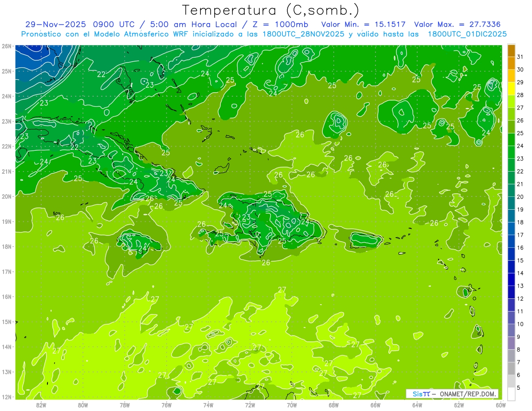Click the green legend swatch between 23 and 24

pos(511,153)
